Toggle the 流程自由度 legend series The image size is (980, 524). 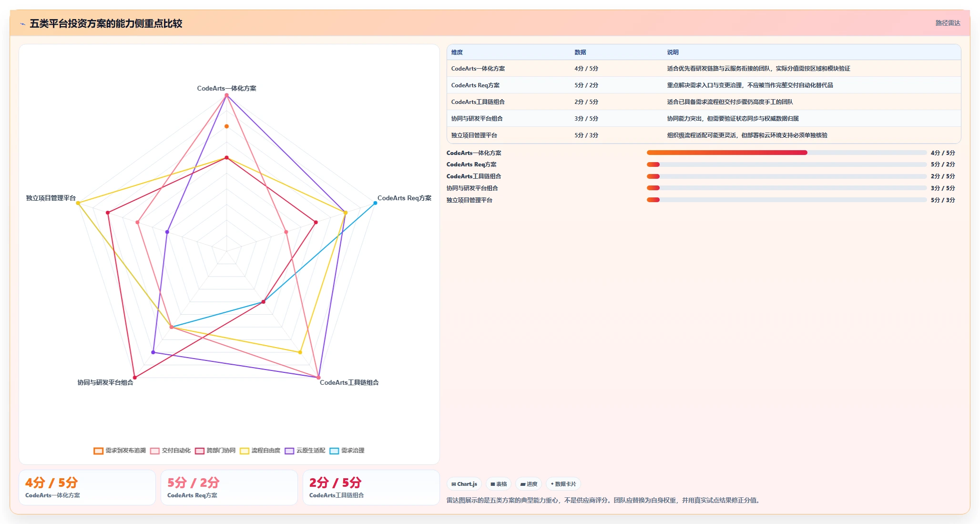pyautogui.click(x=260, y=451)
